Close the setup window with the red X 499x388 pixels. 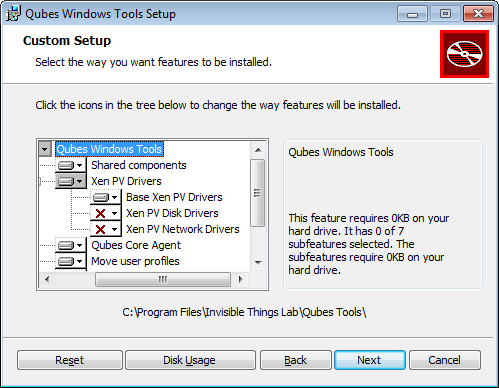(478, 14)
